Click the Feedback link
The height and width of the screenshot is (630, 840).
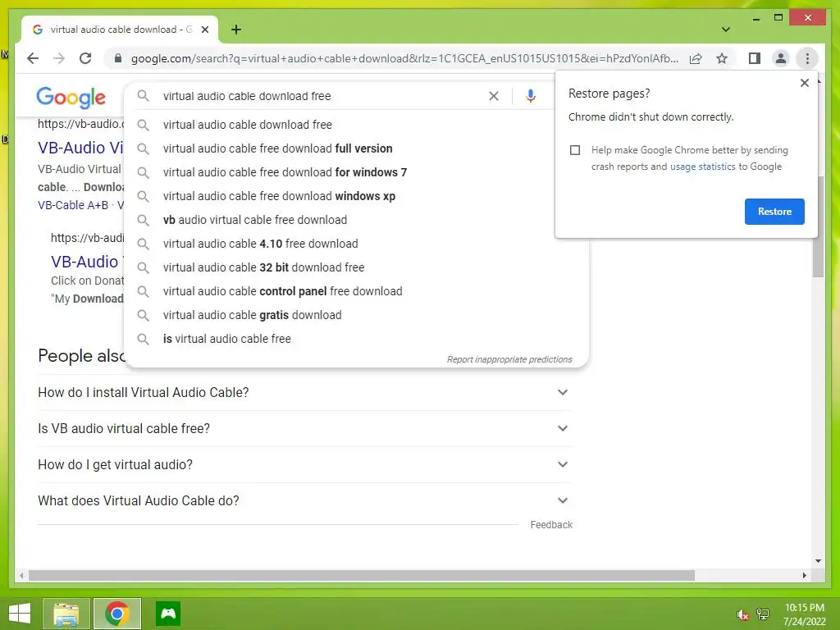(551, 525)
